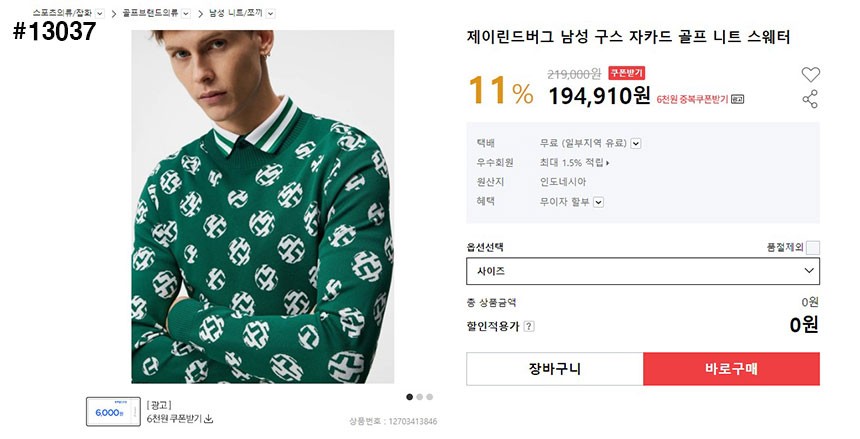
Task: Add item to cart with 장바구니
Action: 554,369
